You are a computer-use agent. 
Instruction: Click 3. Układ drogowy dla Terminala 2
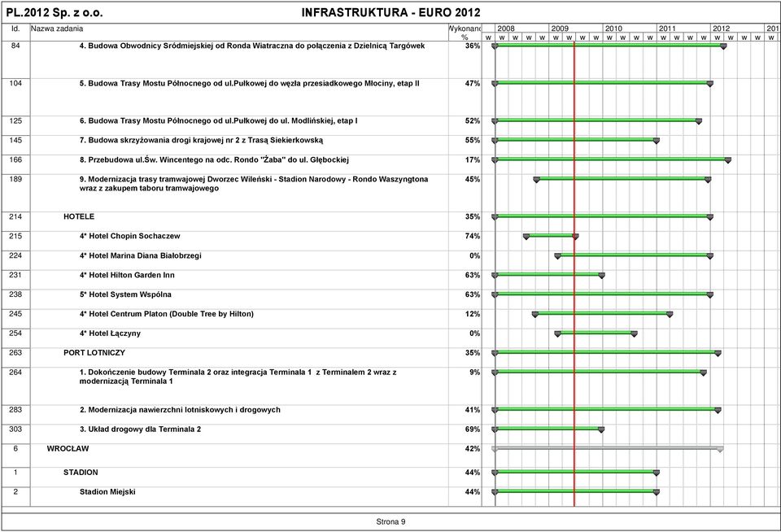tap(140, 429)
